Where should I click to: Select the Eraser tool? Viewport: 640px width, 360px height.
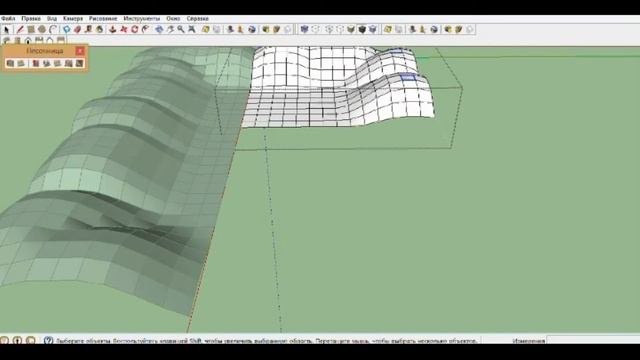pos(78,29)
